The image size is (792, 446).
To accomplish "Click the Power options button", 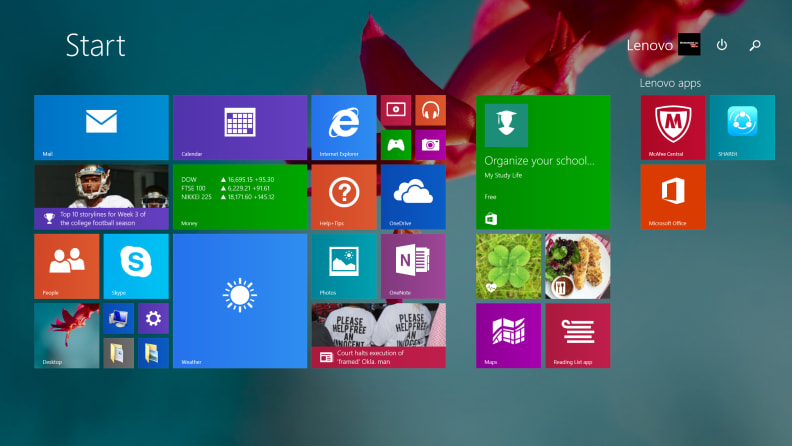I will [722, 45].
